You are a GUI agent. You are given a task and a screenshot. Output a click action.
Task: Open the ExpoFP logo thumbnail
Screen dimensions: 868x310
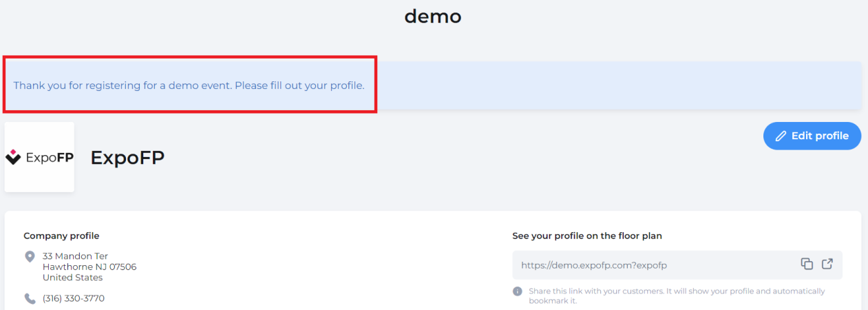(39, 157)
